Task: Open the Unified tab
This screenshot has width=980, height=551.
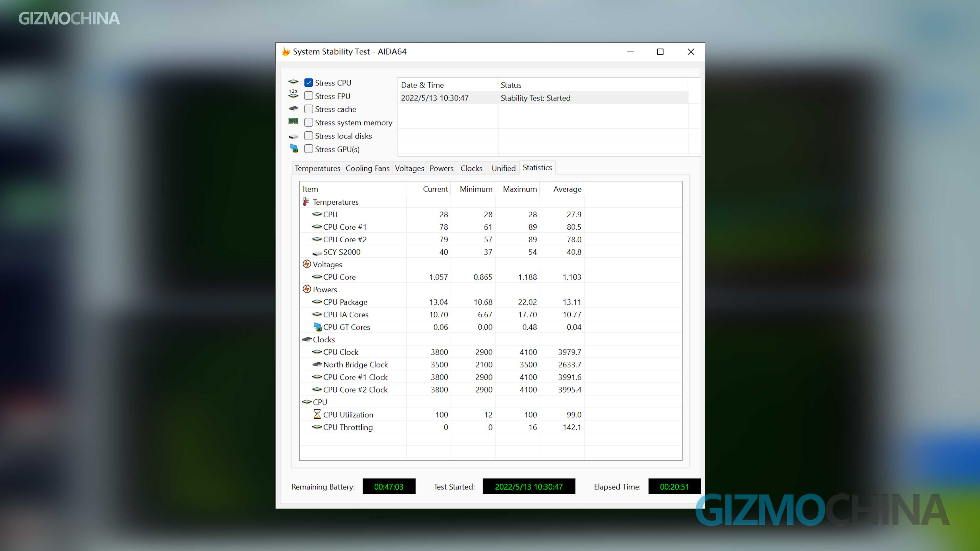Action: click(503, 168)
